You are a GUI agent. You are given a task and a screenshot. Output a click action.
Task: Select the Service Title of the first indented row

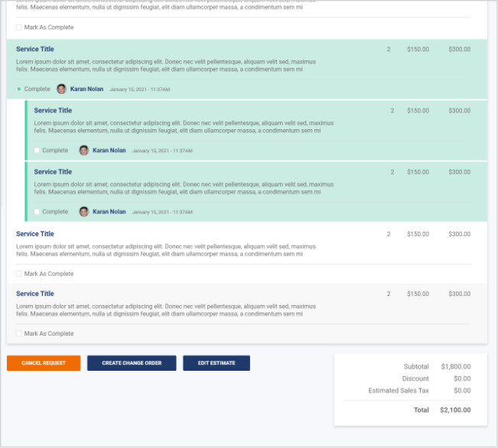53,110
